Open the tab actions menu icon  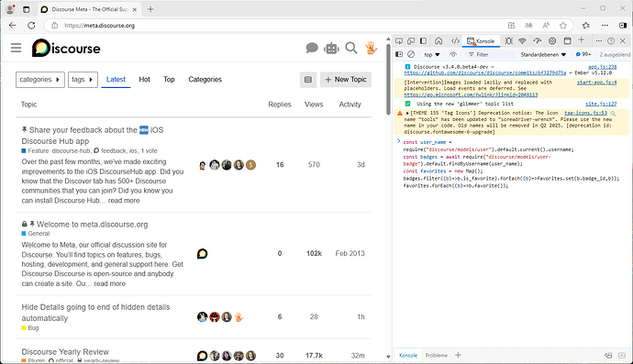click(x=27, y=9)
